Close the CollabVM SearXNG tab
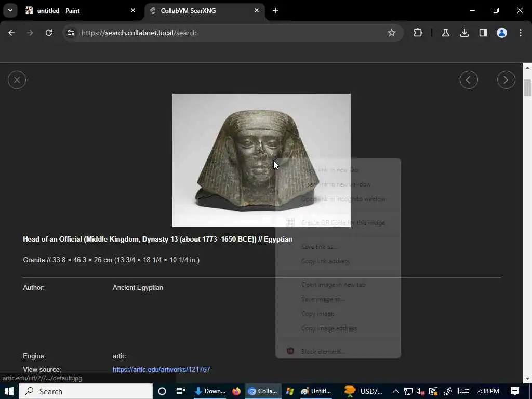 coord(257,10)
